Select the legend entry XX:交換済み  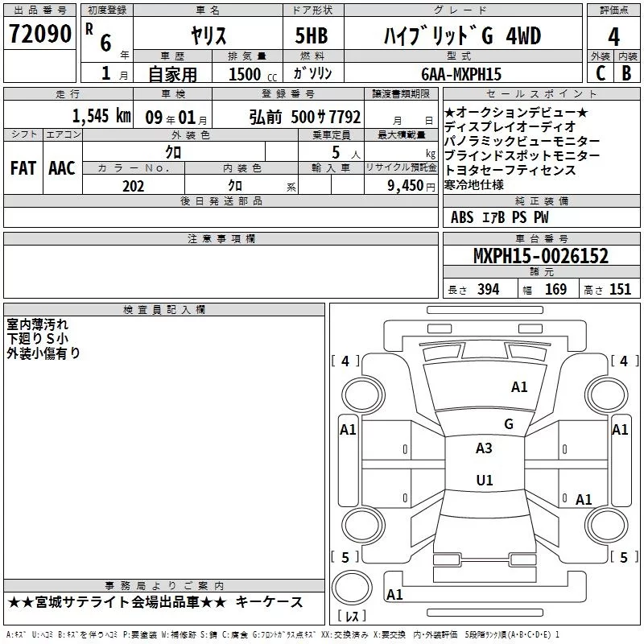coord(345,635)
